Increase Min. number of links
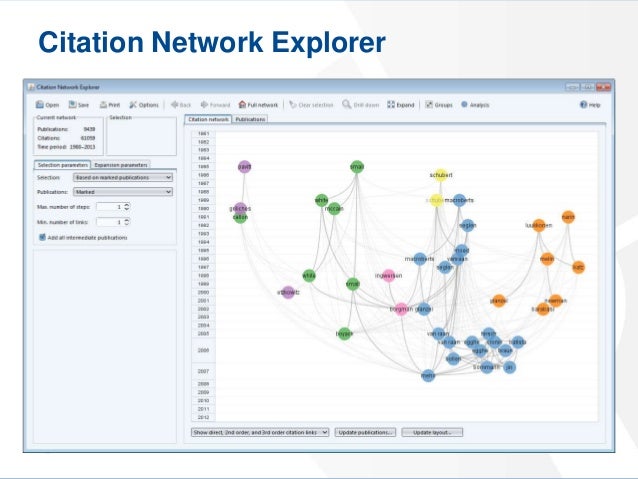The width and height of the screenshot is (638, 479). point(127,220)
